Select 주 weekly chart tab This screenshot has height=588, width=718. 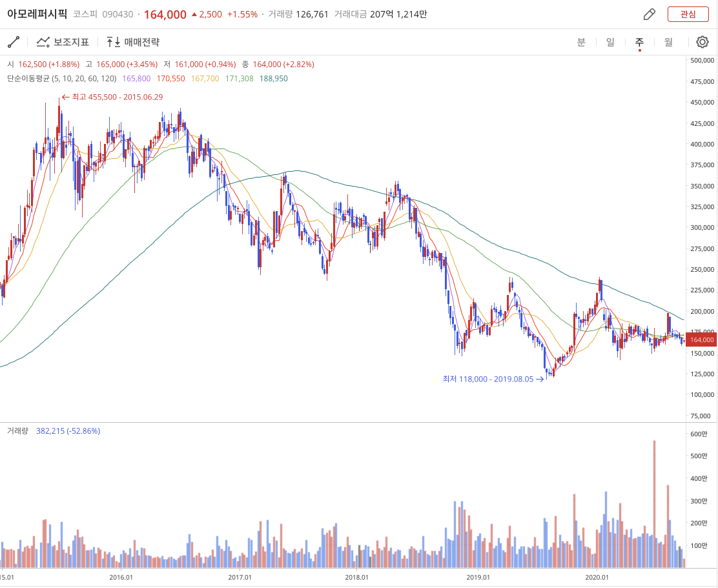639,42
